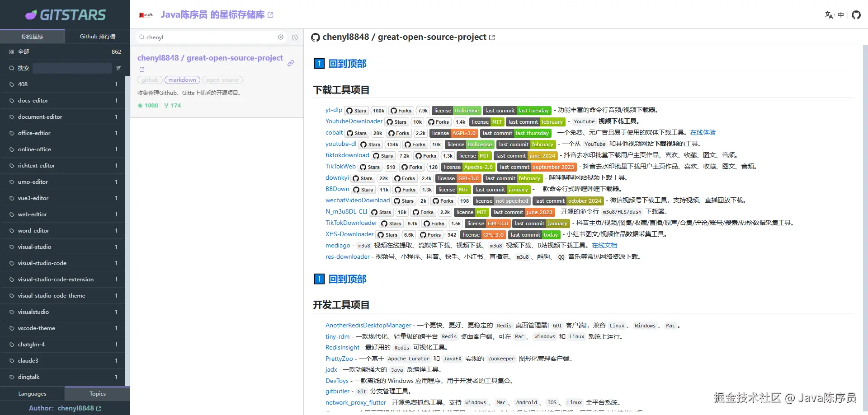868x415 pixels.
Task: Toggle the 'github' topic tag on repo card
Action: coord(150,80)
